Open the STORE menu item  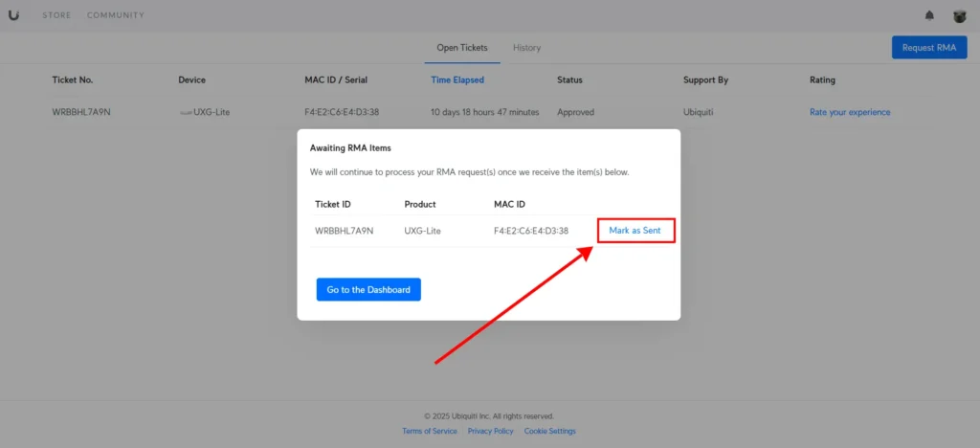[x=56, y=15]
